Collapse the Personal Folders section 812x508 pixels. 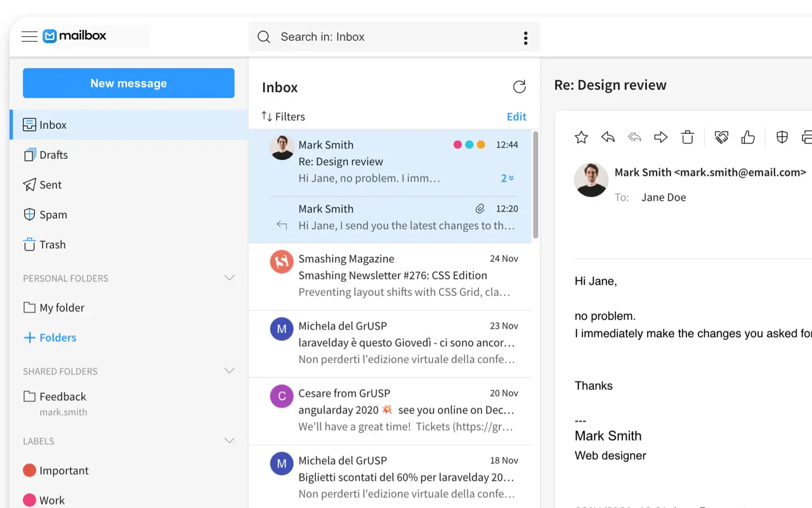pyautogui.click(x=230, y=278)
